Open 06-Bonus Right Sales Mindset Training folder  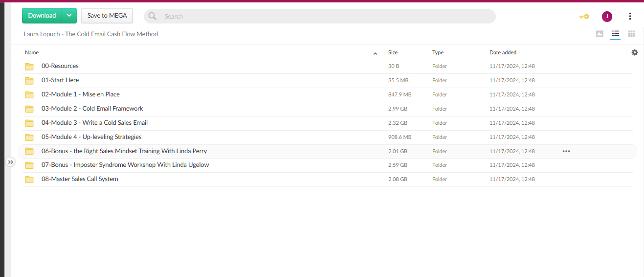tap(124, 151)
